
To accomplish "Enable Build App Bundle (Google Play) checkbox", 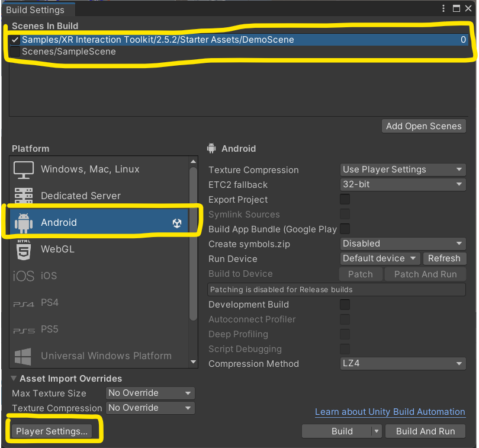I will [345, 229].
